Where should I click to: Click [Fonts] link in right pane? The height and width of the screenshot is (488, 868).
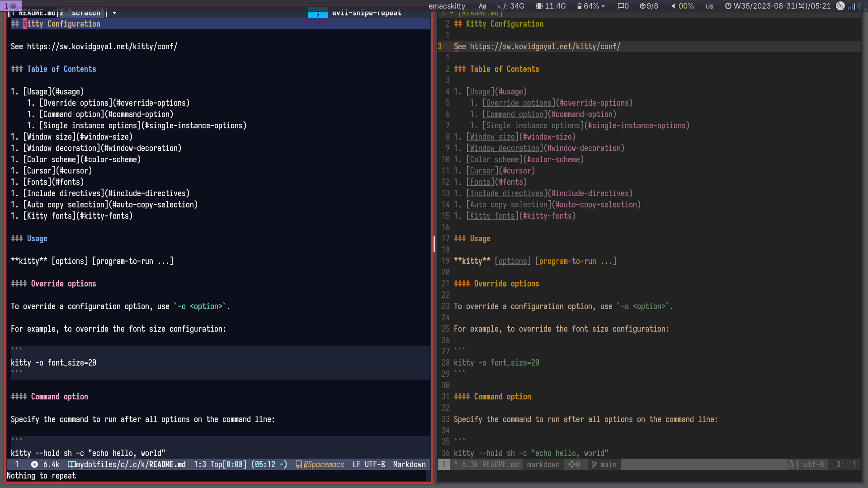tap(480, 182)
